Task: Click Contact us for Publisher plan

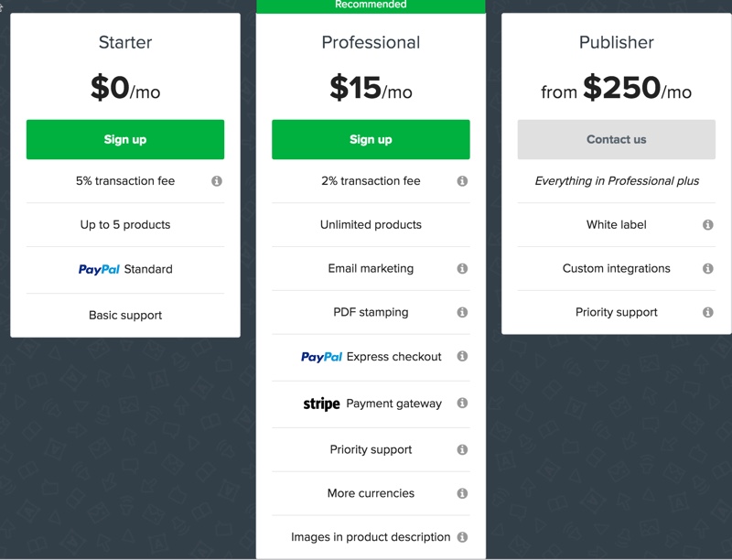Action: point(616,139)
